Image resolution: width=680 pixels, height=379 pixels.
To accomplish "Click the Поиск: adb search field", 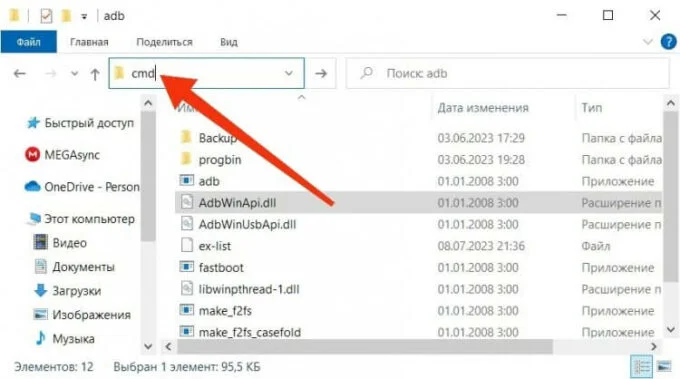I will (507, 73).
